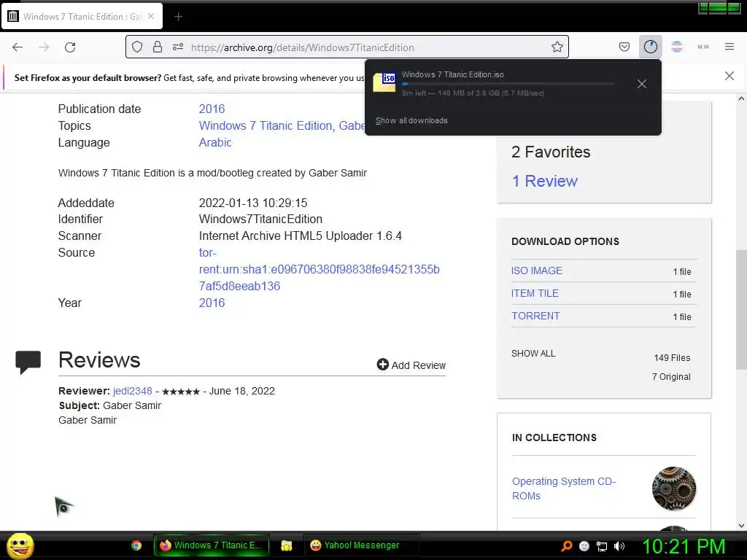Viewport: 747px width, 560px height.
Task: Click the 1 Review link
Action: click(544, 181)
